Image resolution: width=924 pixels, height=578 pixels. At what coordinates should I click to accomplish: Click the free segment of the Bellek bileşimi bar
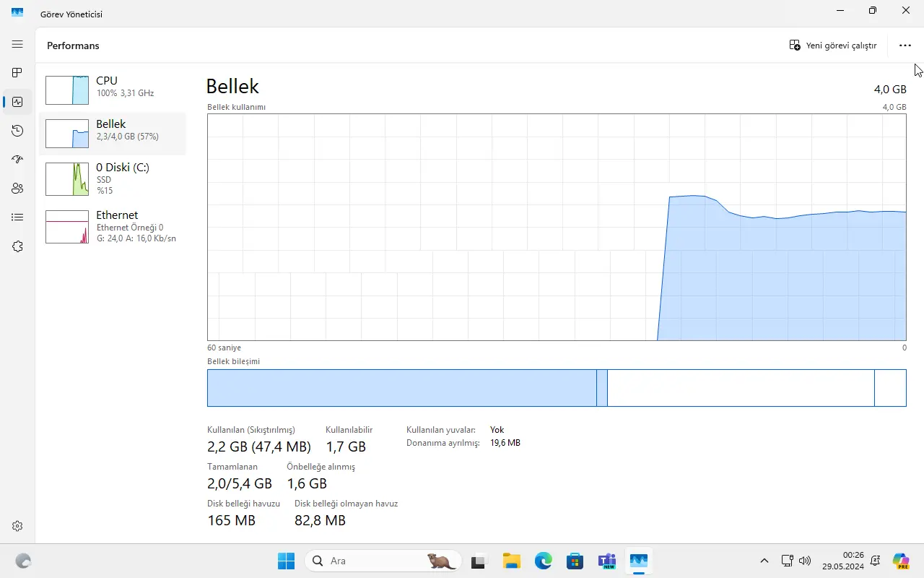click(890, 388)
